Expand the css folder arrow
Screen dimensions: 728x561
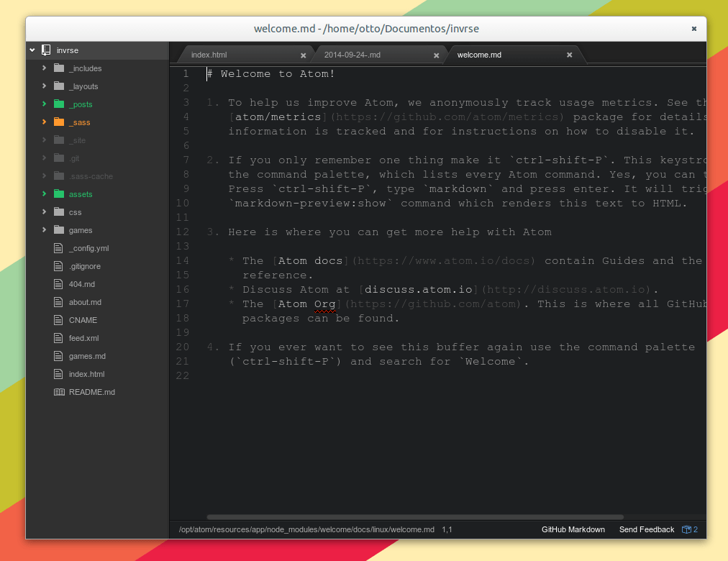tap(44, 212)
